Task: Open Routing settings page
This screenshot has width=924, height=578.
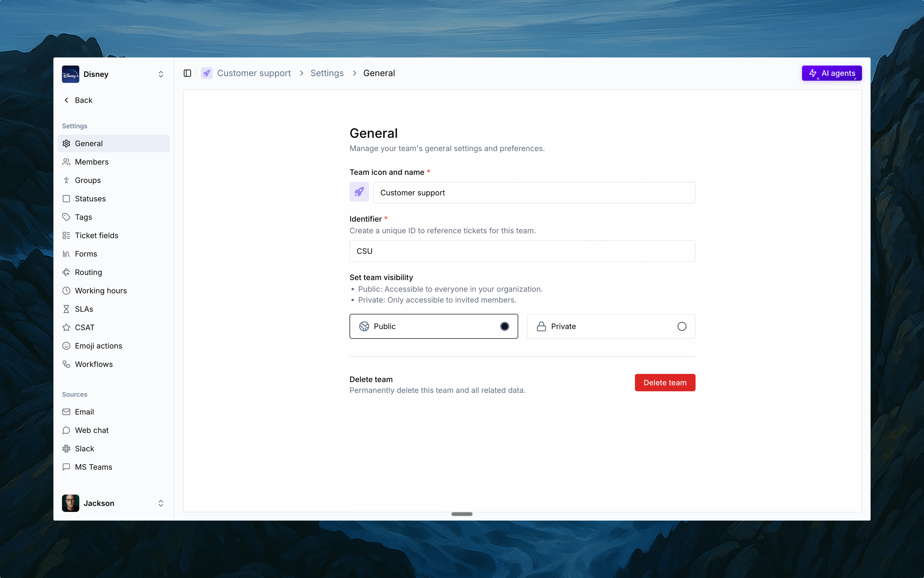Action: click(113, 272)
